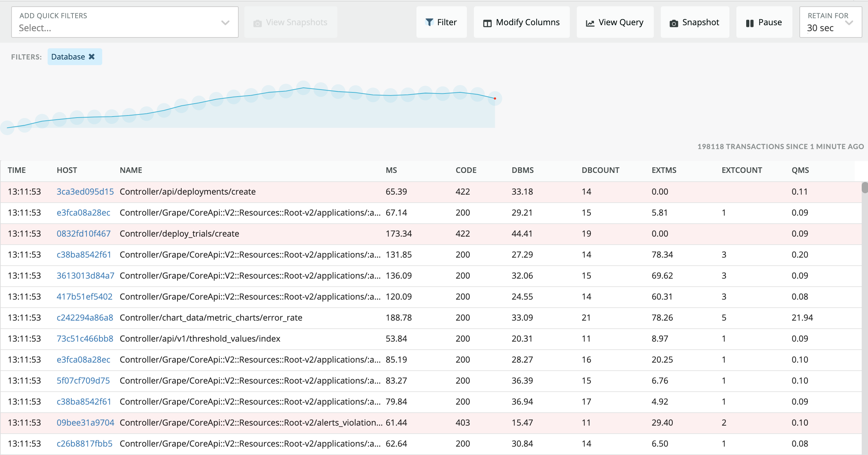This screenshot has height=455, width=868.
Task: Expand the Retain For 30 sec dropdown
Action: click(x=830, y=22)
